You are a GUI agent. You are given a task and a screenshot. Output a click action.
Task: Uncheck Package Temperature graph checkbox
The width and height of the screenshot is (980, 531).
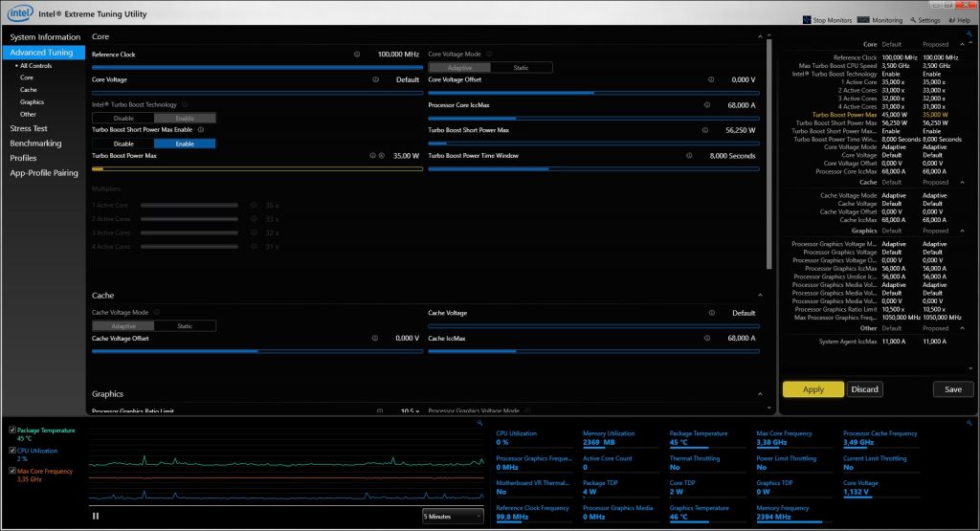pos(12,430)
